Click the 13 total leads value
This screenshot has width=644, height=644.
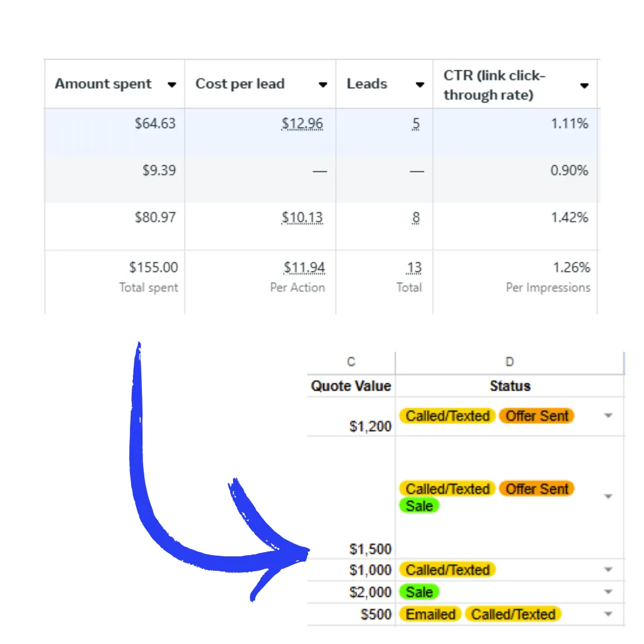[414, 267]
